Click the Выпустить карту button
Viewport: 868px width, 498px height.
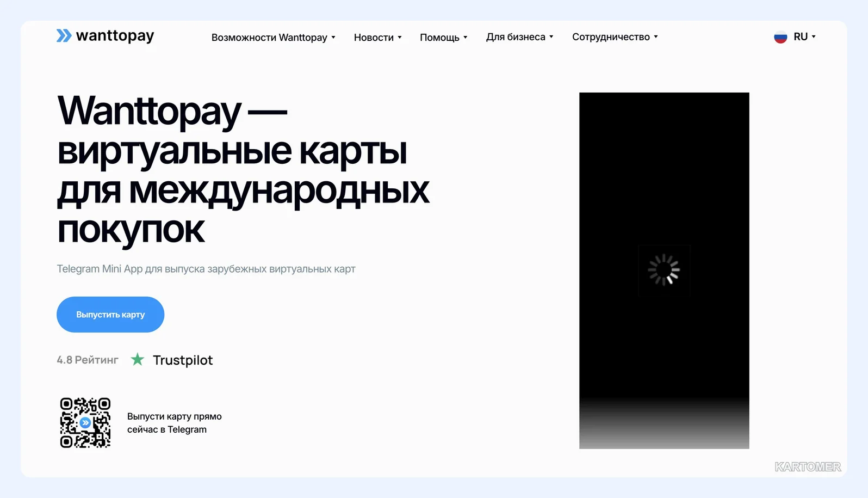click(x=110, y=315)
